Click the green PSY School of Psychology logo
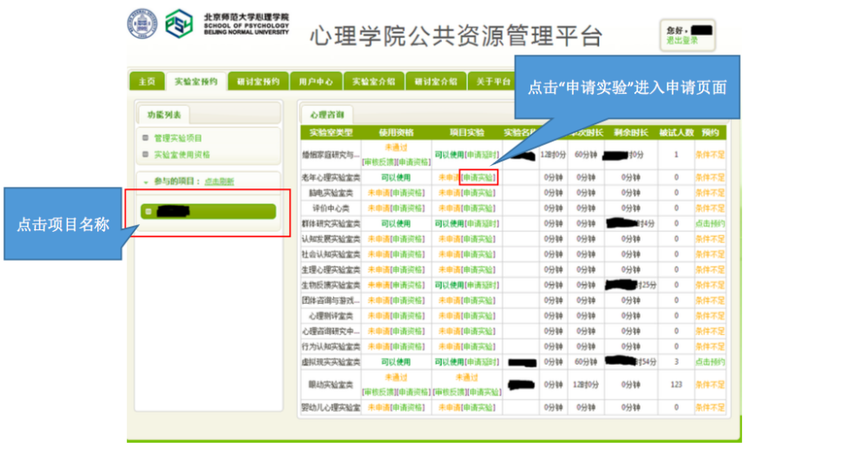 tap(179, 23)
